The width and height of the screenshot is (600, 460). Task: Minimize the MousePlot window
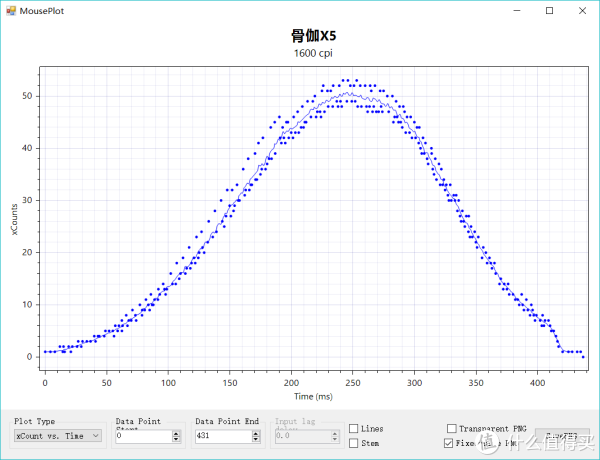tap(517, 11)
